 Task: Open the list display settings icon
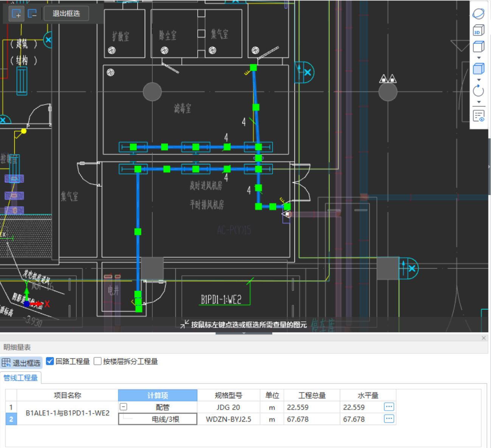pyautogui.click(x=479, y=116)
